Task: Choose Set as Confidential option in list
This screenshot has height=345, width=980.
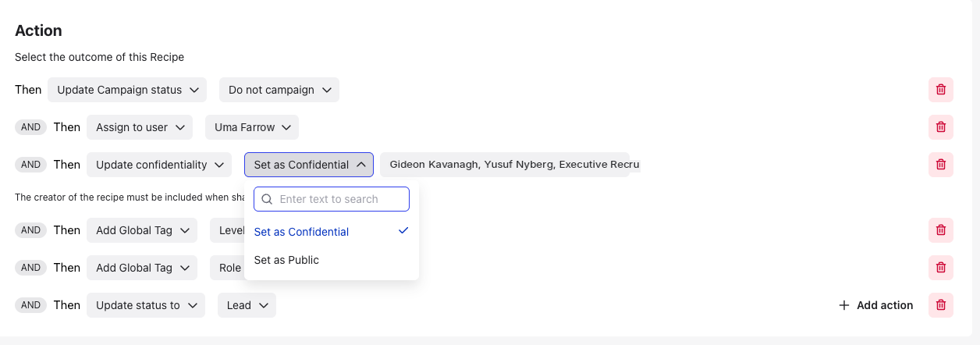Action: [332, 232]
